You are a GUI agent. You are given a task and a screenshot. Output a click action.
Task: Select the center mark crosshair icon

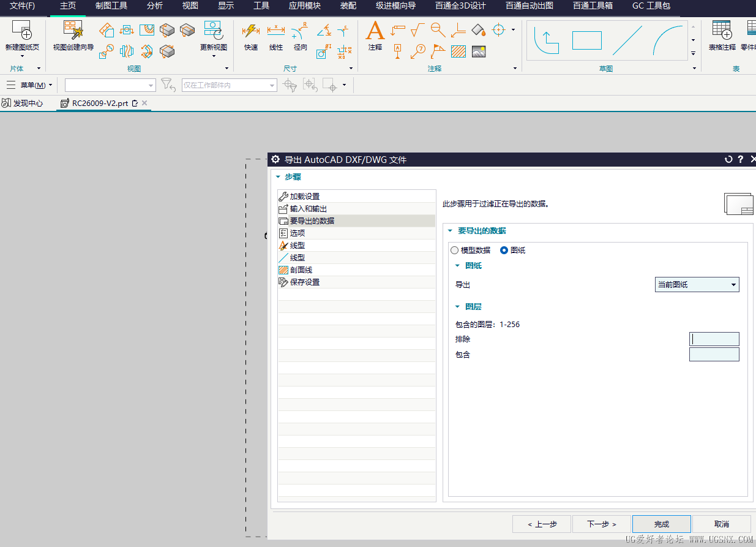coord(499,29)
